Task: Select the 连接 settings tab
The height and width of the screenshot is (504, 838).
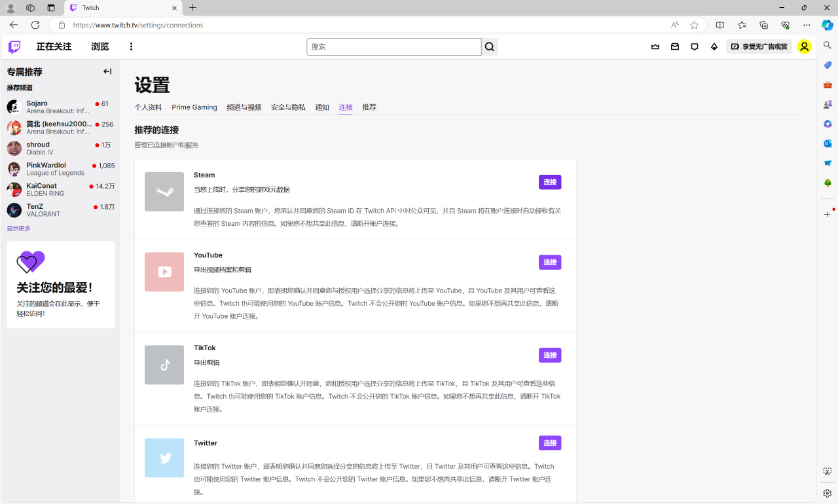Action: 346,107
